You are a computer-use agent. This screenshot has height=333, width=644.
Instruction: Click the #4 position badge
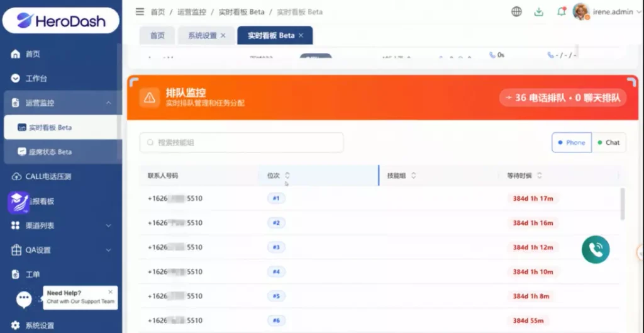[276, 272]
